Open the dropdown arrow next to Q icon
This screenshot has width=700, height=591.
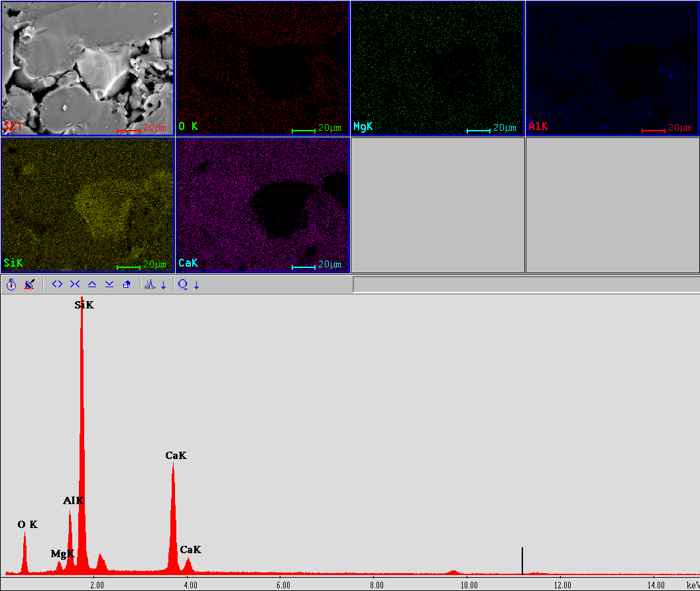point(197,285)
